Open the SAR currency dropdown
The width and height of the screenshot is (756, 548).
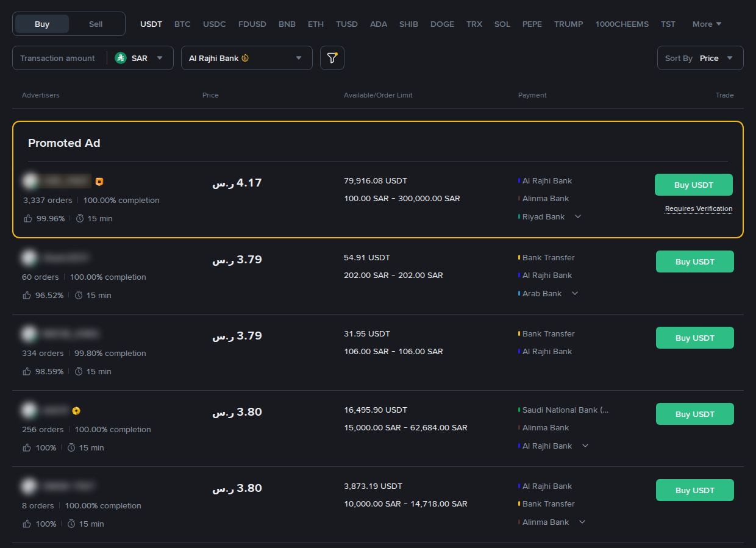(140, 58)
